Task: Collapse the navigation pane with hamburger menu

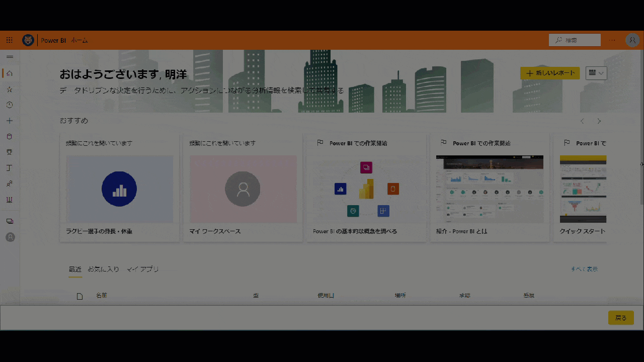Action: [x=10, y=57]
